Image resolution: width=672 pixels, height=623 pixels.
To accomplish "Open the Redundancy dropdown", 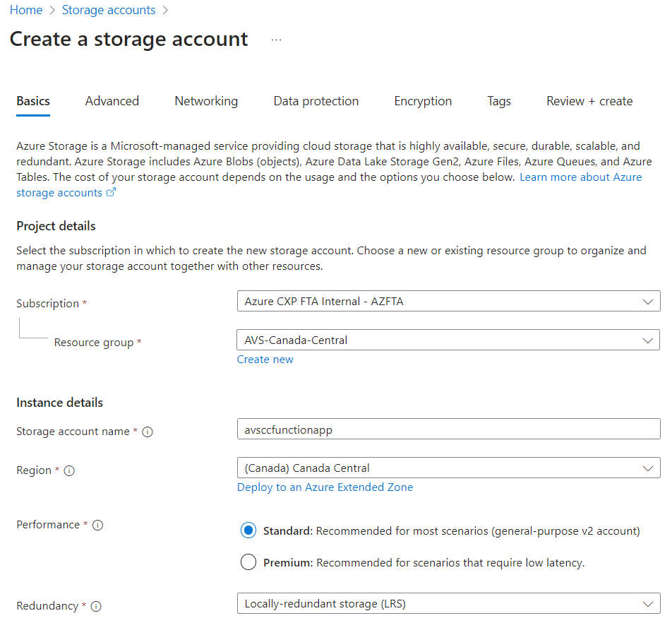I will tap(448, 604).
